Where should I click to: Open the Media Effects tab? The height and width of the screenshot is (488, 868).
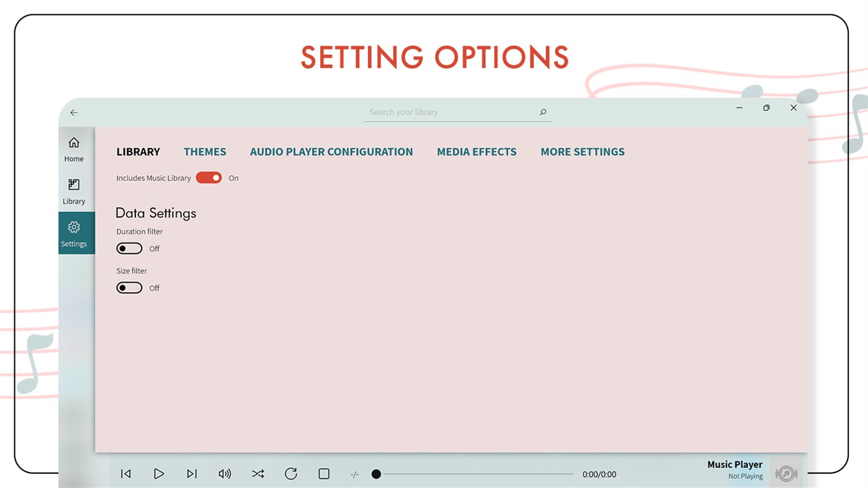pyautogui.click(x=477, y=151)
